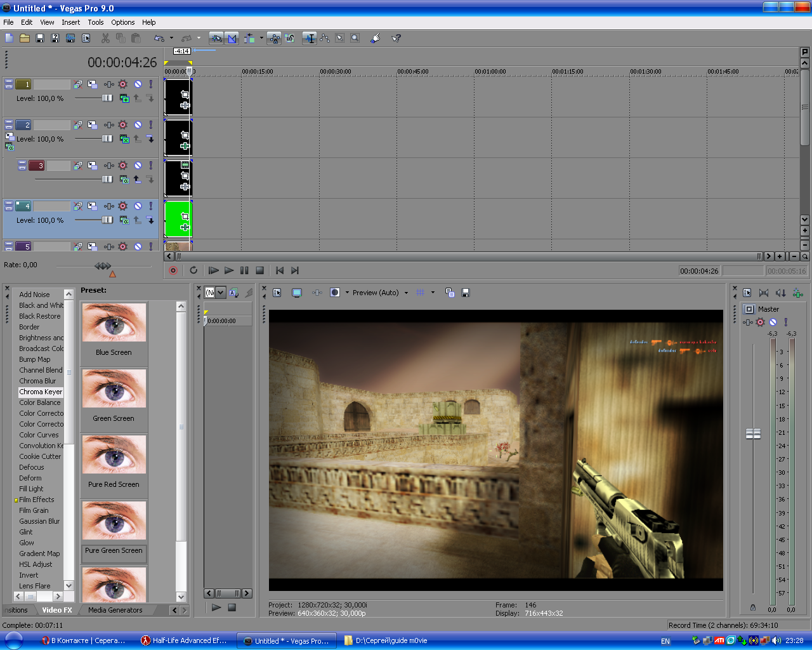Click the What's This Help icon

(x=396, y=38)
